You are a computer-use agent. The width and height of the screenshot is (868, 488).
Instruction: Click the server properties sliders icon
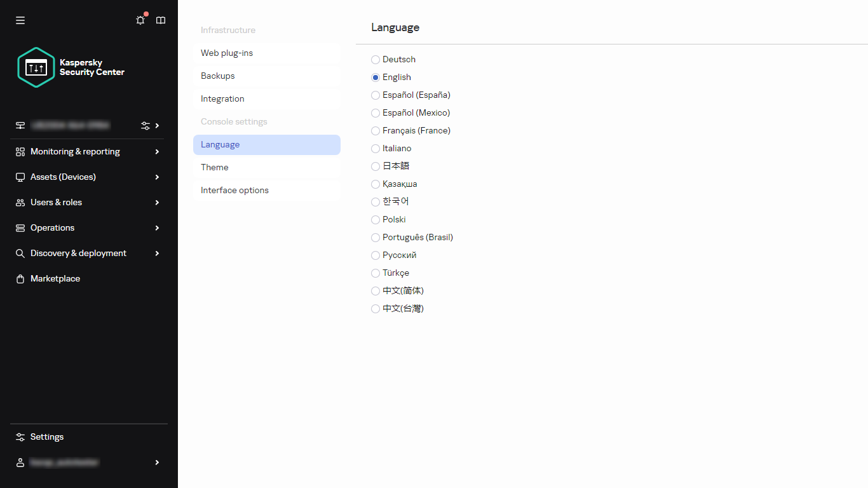(146, 125)
